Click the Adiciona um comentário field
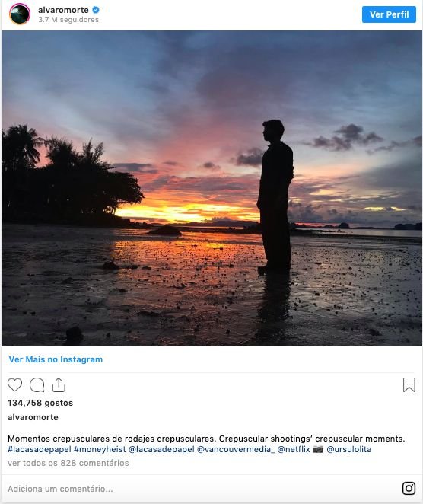The height and width of the screenshot is (504, 423). [x=199, y=489]
